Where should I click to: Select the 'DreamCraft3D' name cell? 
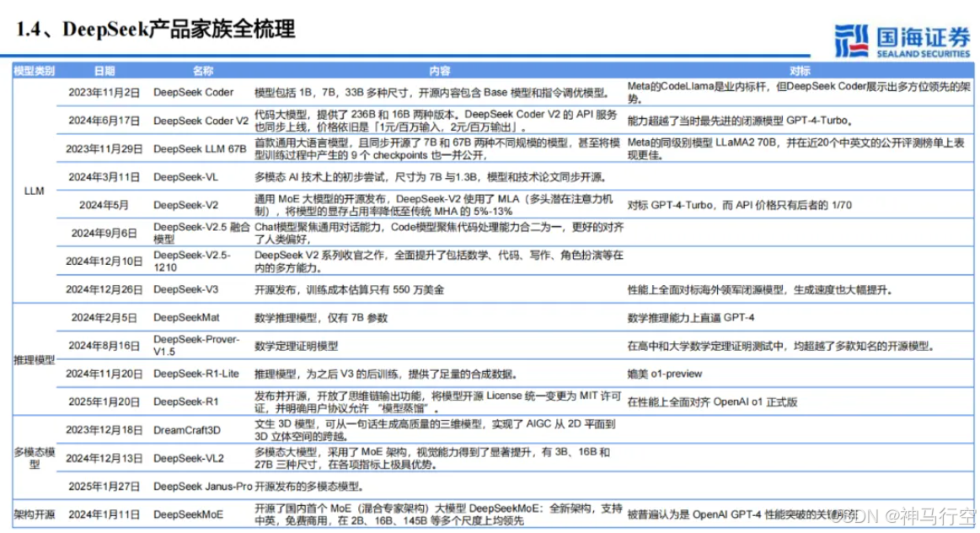coord(187,430)
